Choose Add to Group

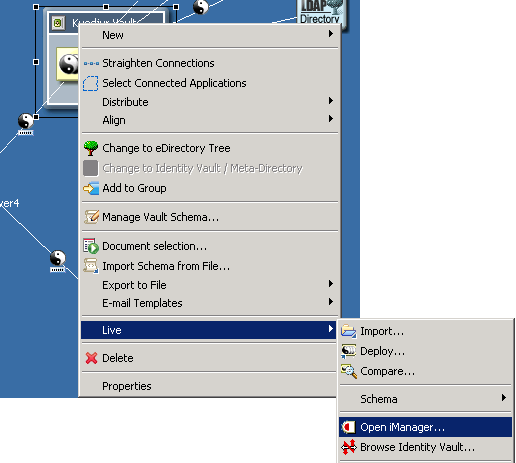[x=209, y=188]
